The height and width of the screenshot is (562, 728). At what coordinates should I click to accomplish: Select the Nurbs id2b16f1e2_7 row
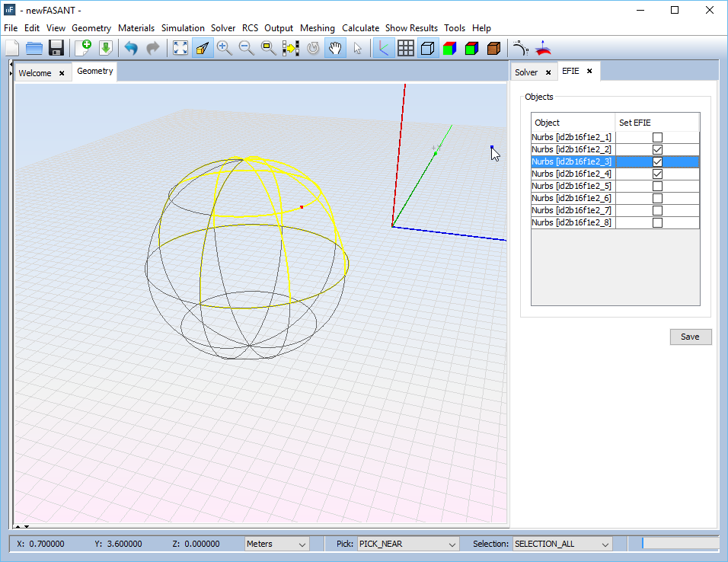pos(572,211)
